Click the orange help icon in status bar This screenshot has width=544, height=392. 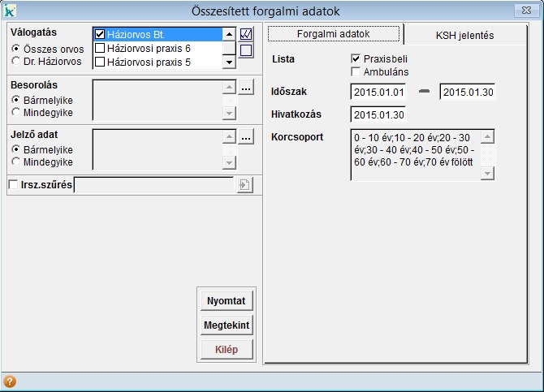(x=10, y=381)
